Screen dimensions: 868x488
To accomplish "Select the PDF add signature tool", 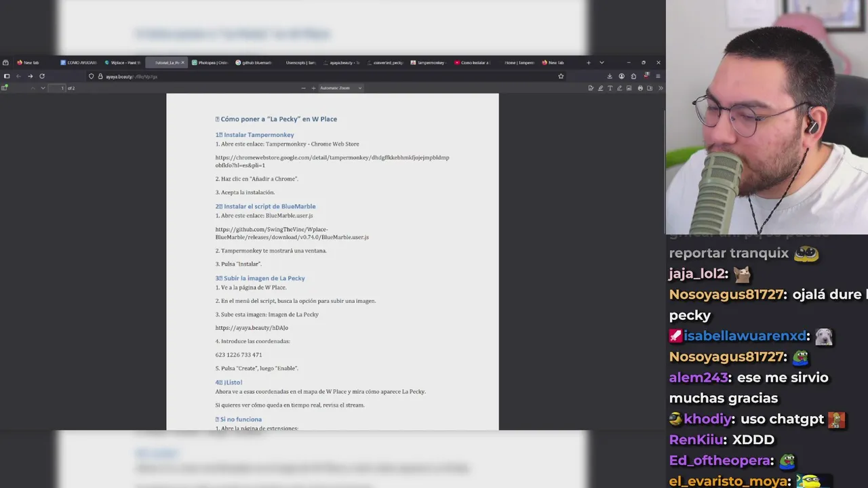I will tap(591, 88).
